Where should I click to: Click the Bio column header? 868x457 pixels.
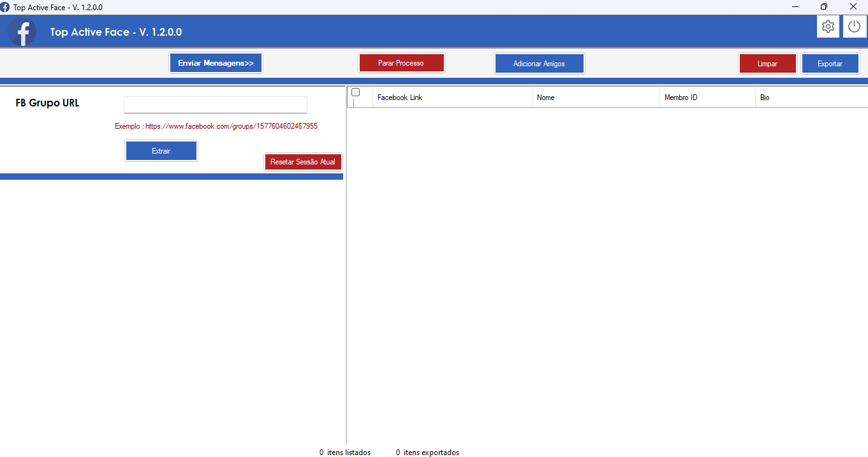point(811,98)
